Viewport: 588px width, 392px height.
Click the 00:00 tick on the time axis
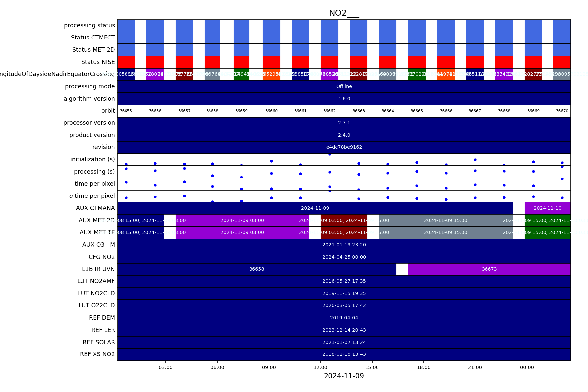click(x=527, y=367)
